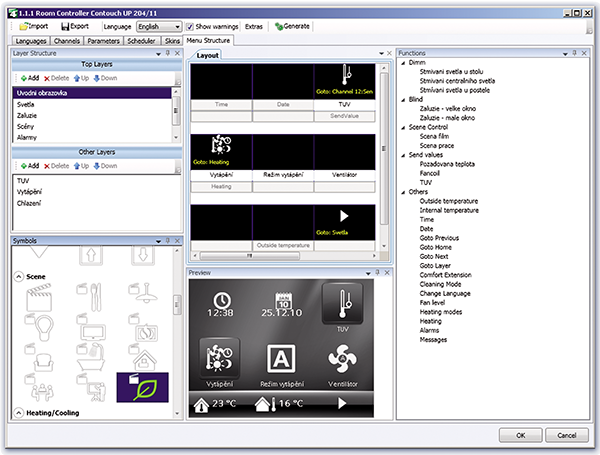The image size is (600, 455).
Task: Click the OK button
Action: tap(520, 435)
